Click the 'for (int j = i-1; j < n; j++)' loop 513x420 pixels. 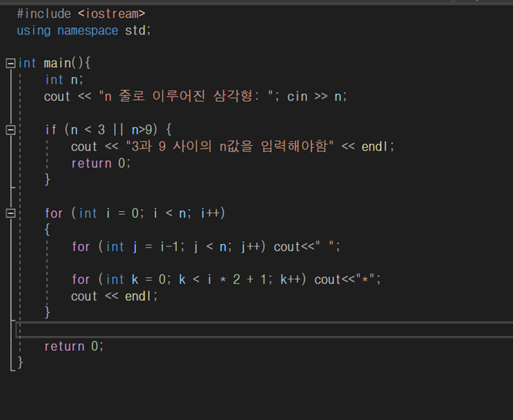click(x=169, y=247)
